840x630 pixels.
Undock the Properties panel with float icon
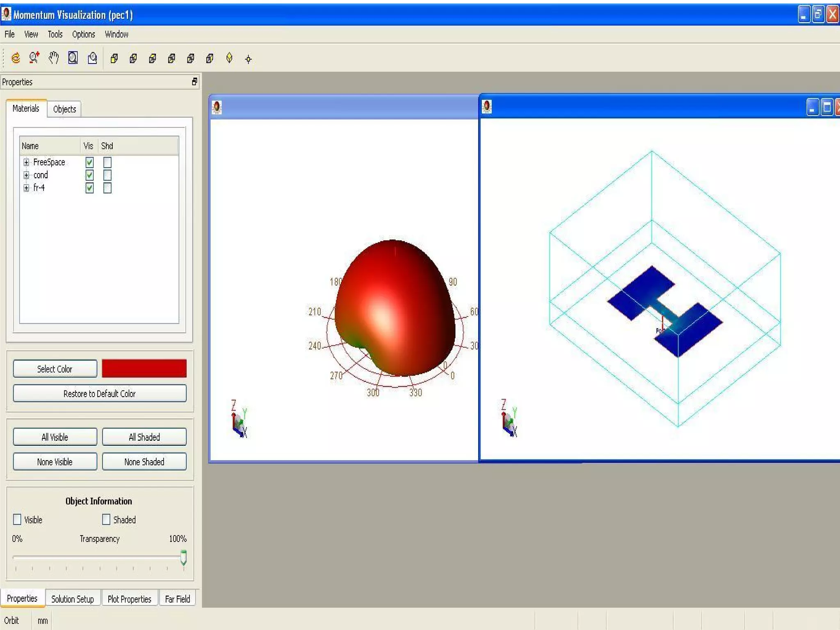coord(194,82)
